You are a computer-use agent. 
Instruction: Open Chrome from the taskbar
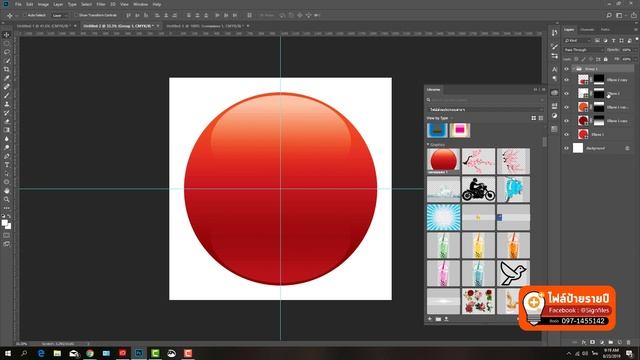90,353
